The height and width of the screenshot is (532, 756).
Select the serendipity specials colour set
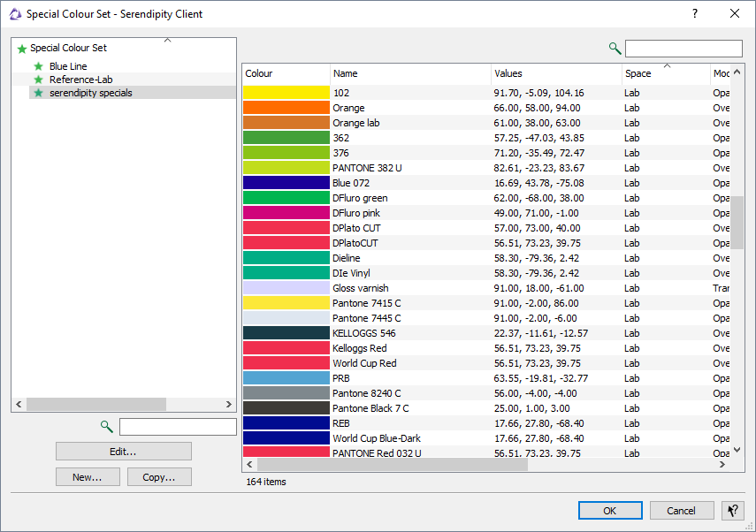[91, 93]
